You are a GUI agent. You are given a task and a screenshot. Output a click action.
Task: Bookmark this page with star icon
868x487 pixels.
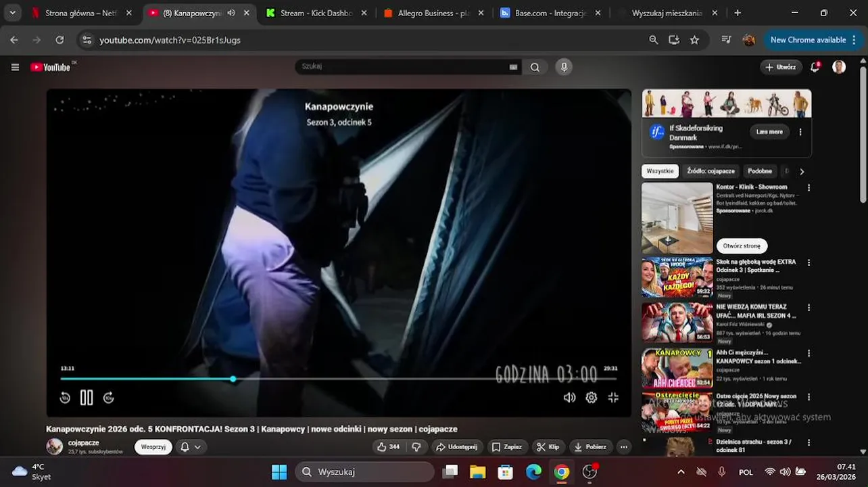tap(694, 40)
